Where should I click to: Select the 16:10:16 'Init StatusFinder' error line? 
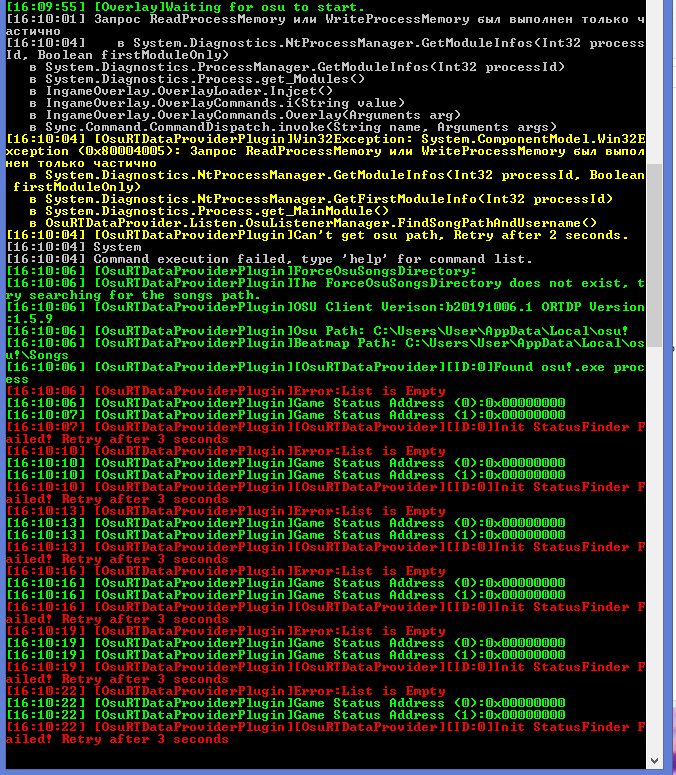[x=325, y=613]
